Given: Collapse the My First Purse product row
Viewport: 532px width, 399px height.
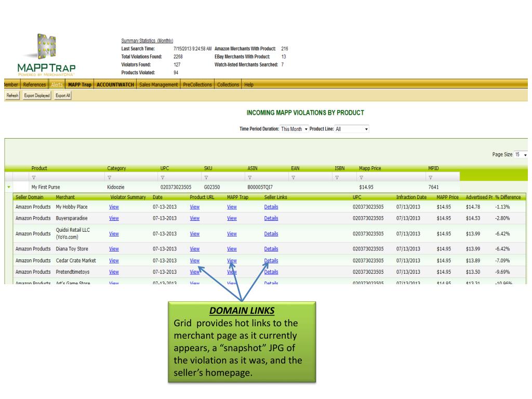Looking at the screenshot, I should click(x=9, y=187).
